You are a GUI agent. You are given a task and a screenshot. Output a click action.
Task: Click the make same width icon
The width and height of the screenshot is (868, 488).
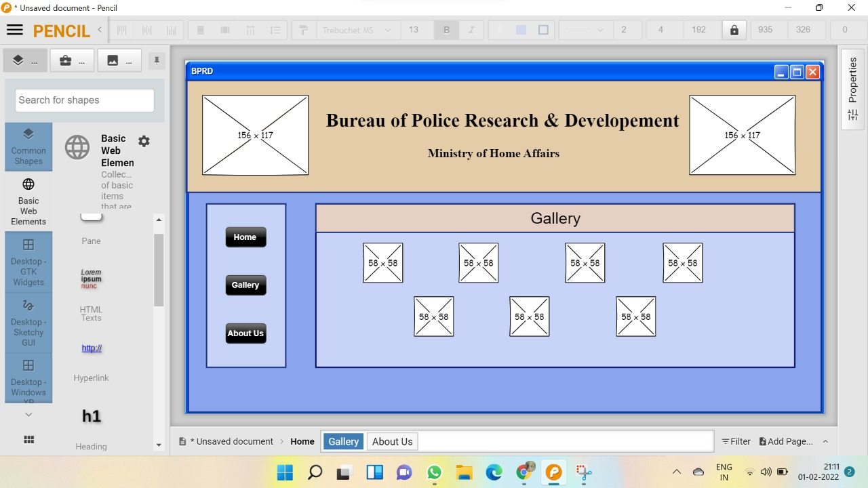pyautogui.click(x=201, y=30)
